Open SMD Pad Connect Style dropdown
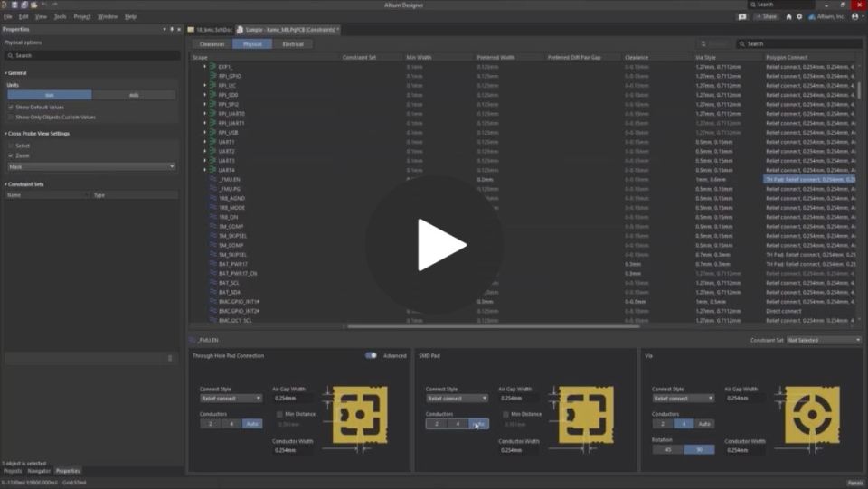 click(457, 399)
